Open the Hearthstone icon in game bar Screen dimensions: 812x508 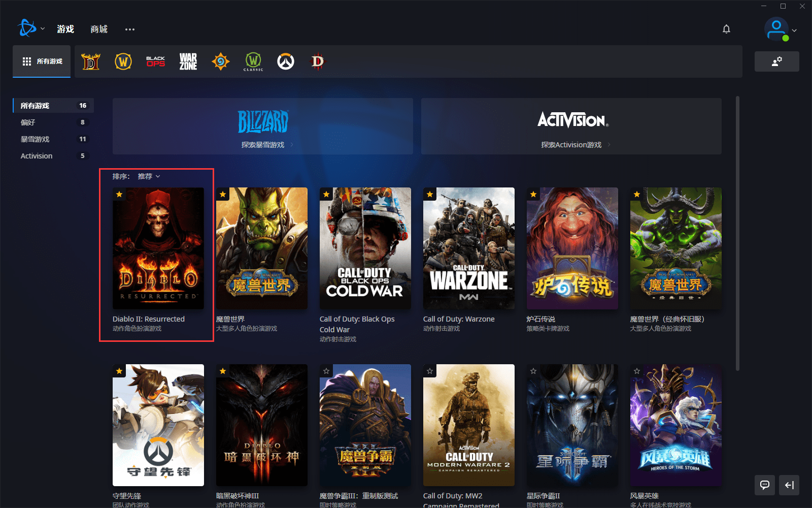(221, 61)
